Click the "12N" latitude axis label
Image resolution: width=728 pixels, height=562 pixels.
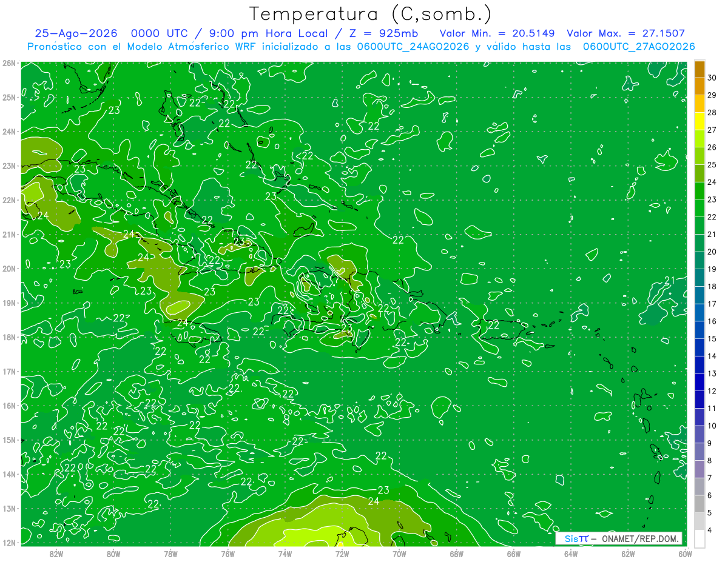point(8,543)
